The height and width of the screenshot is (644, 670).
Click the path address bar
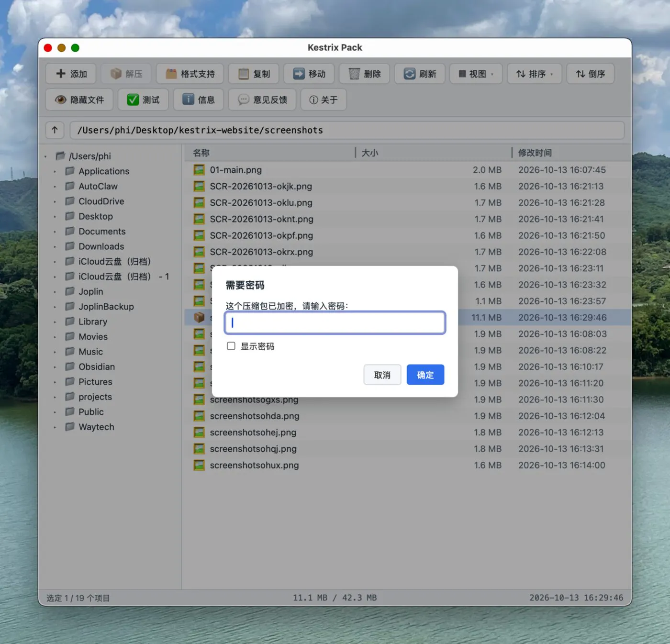pyautogui.click(x=347, y=130)
